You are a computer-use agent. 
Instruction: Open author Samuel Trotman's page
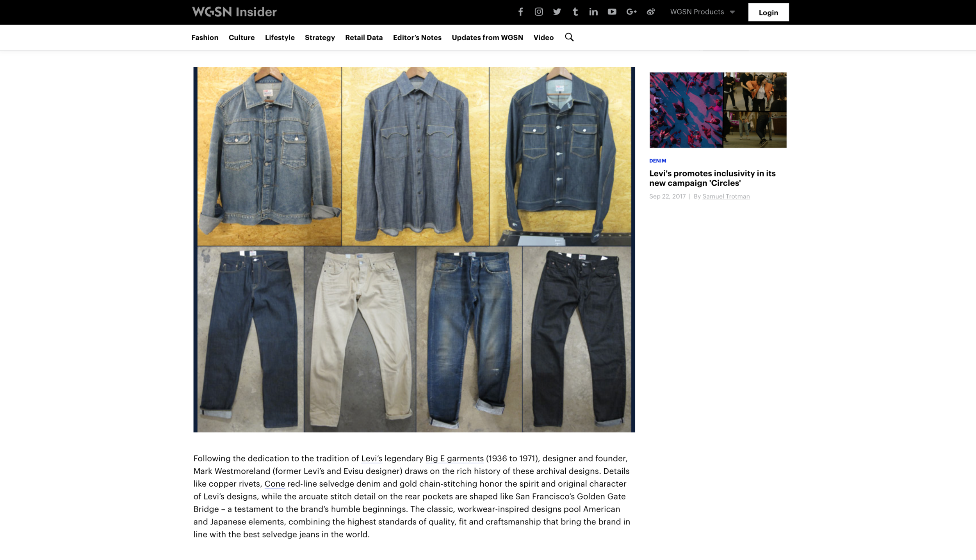[726, 196]
